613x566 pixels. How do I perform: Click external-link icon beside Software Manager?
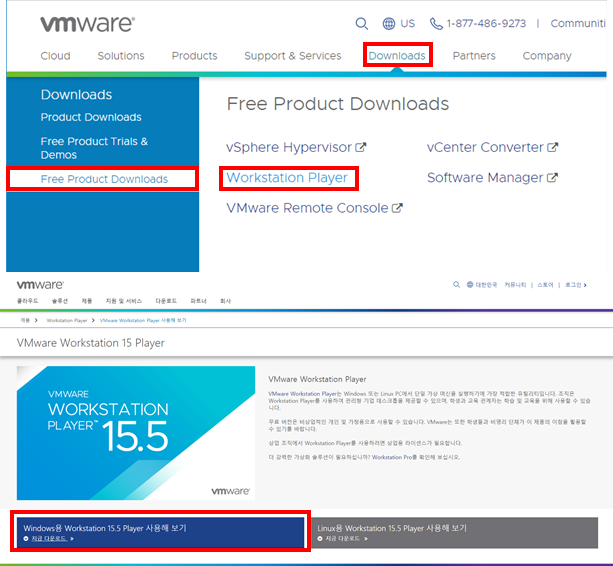(x=552, y=177)
